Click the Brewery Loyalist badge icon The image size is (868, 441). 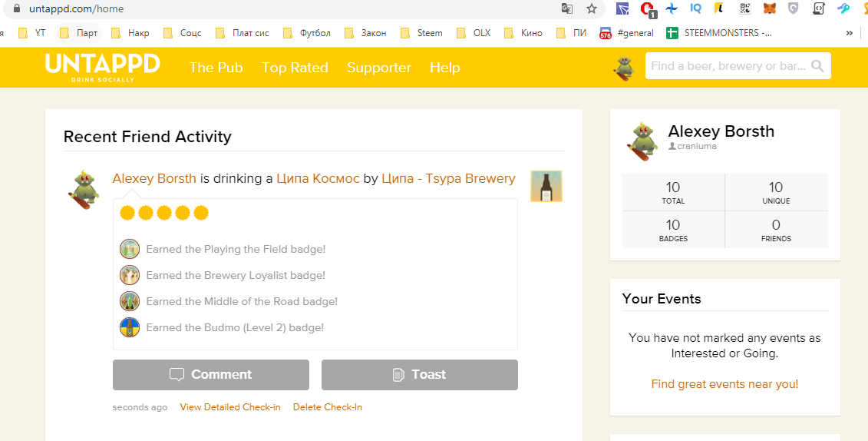click(x=129, y=275)
